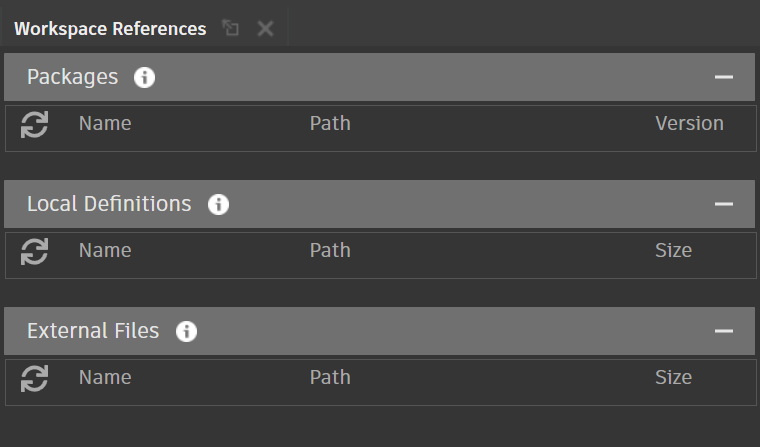Sort External Files by Size column

[x=673, y=377]
